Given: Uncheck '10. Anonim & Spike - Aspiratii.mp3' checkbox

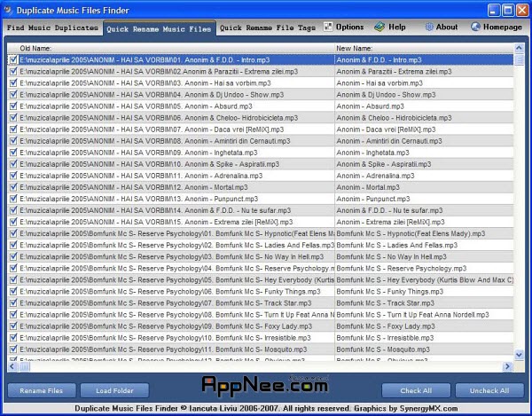Looking at the screenshot, I should (x=13, y=164).
